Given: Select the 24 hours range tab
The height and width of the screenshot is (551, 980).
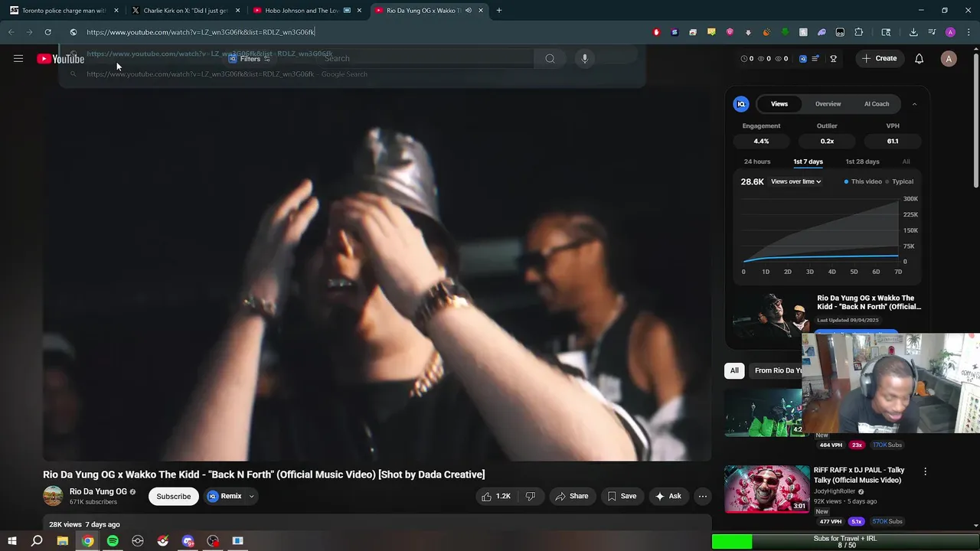Looking at the screenshot, I should click(x=757, y=161).
